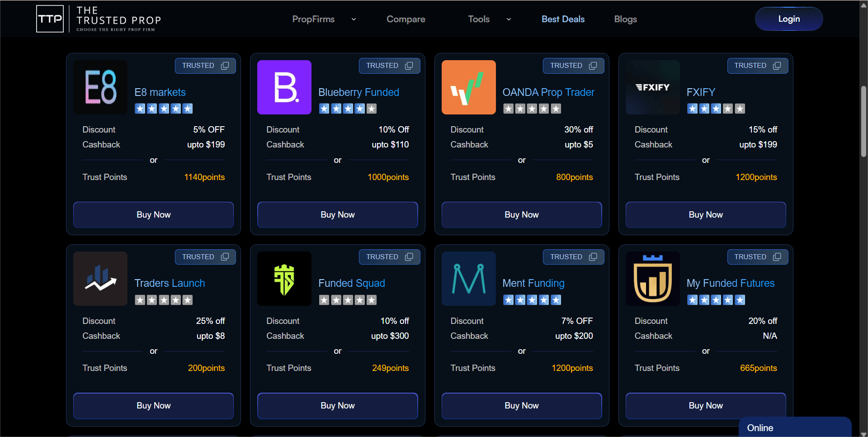
Task: Select the 665points Trust Points value
Action: tap(758, 368)
